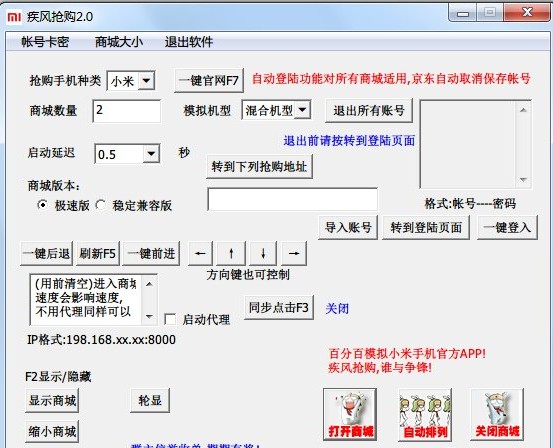Click the 打开商城 icon button

[x=350, y=414]
